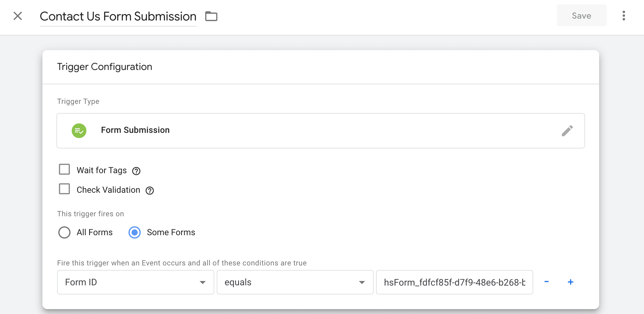Close the trigger editor with X
Screen dimensions: 644x314
(x=17, y=16)
